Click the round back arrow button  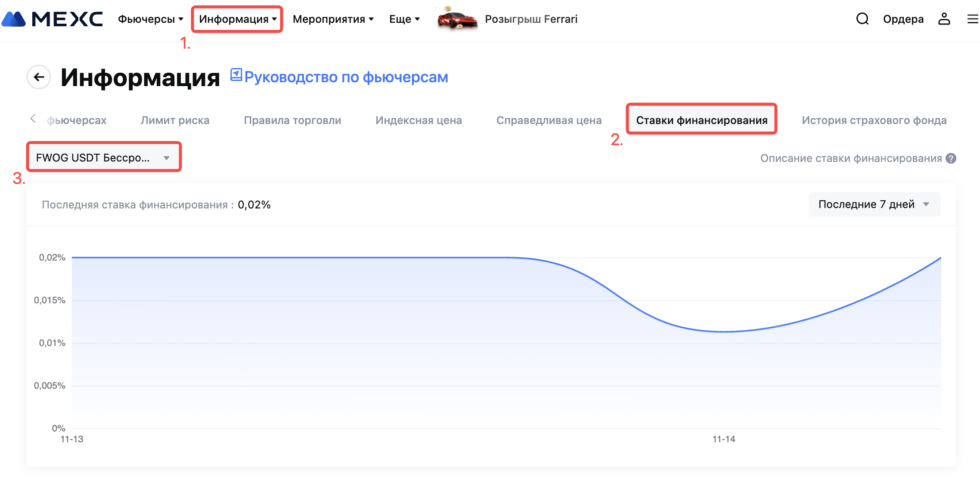click(x=39, y=77)
